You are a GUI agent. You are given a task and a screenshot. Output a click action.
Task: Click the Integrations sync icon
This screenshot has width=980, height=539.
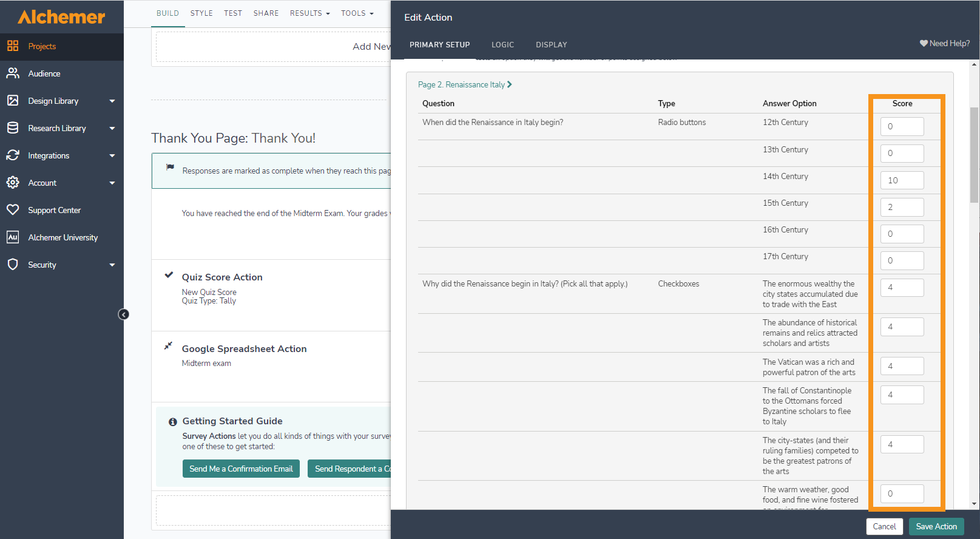point(13,155)
